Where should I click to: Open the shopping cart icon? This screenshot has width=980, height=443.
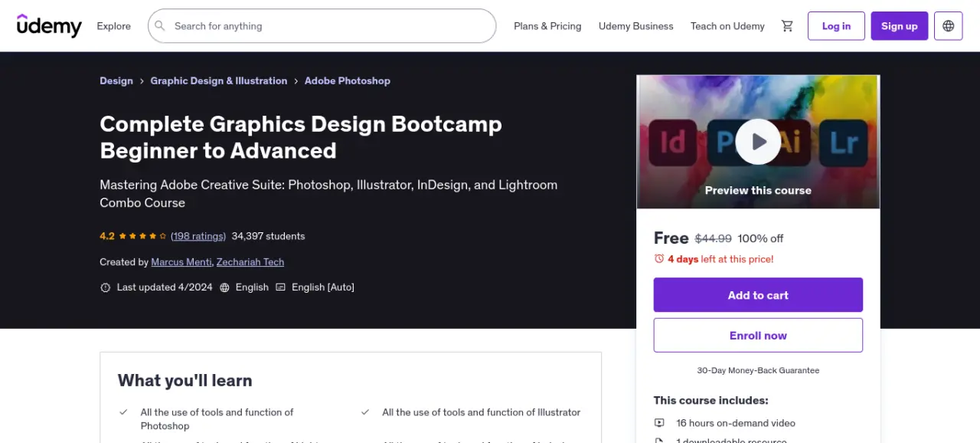coord(787,26)
